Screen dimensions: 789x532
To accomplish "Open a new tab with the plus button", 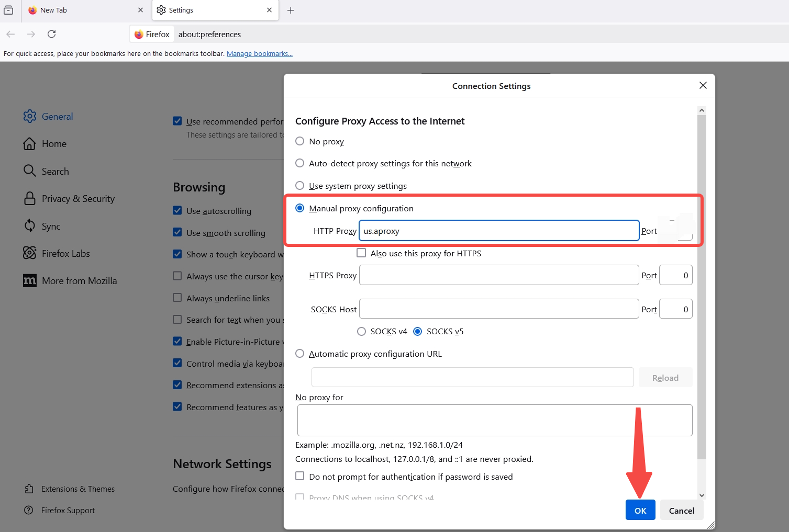I will [x=291, y=10].
